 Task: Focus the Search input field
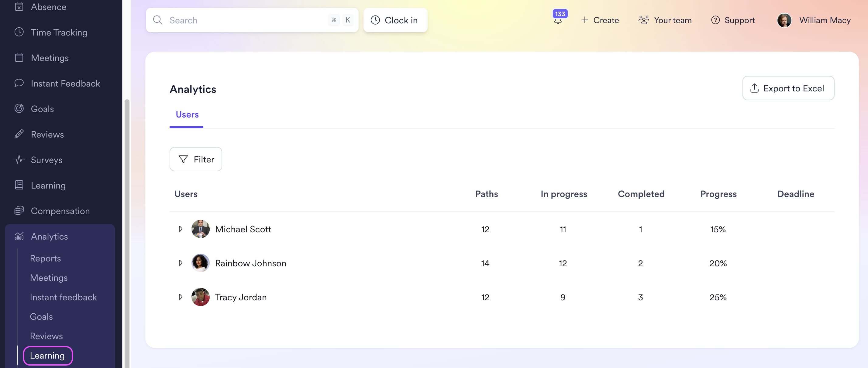tap(246, 20)
